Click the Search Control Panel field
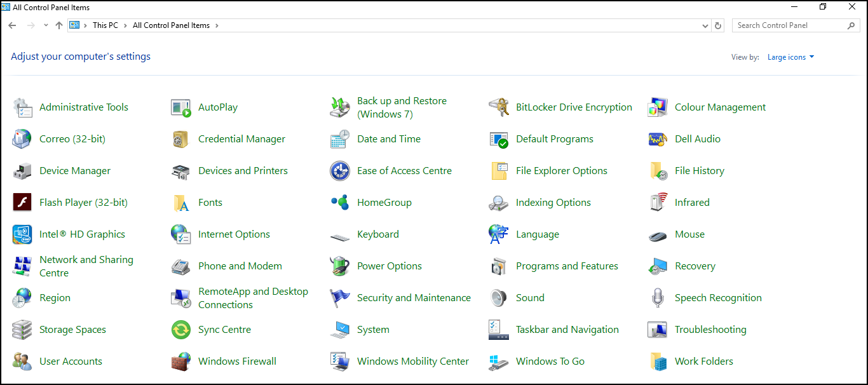 tap(796, 25)
